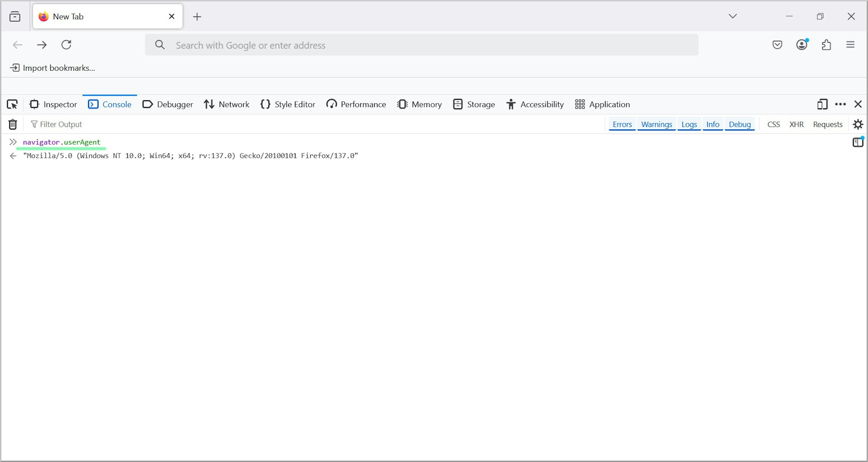
Task: Open the Style Editor tab
Action: [x=288, y=104]
